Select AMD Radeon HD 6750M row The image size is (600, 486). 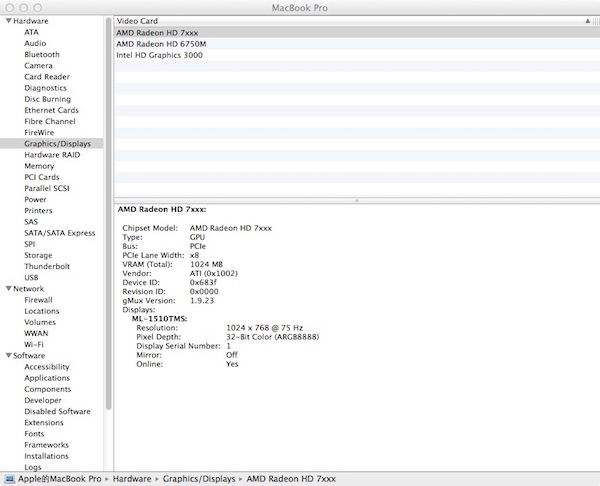(357, 44)
